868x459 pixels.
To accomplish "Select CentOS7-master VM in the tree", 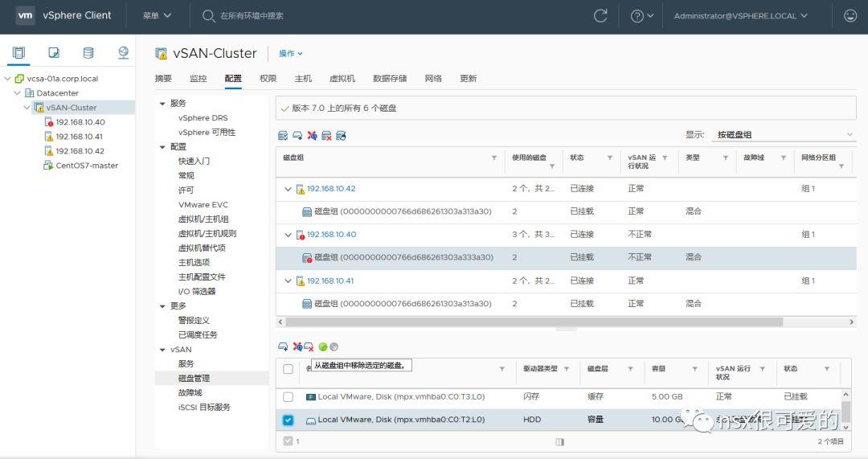I will click(87, 165).
